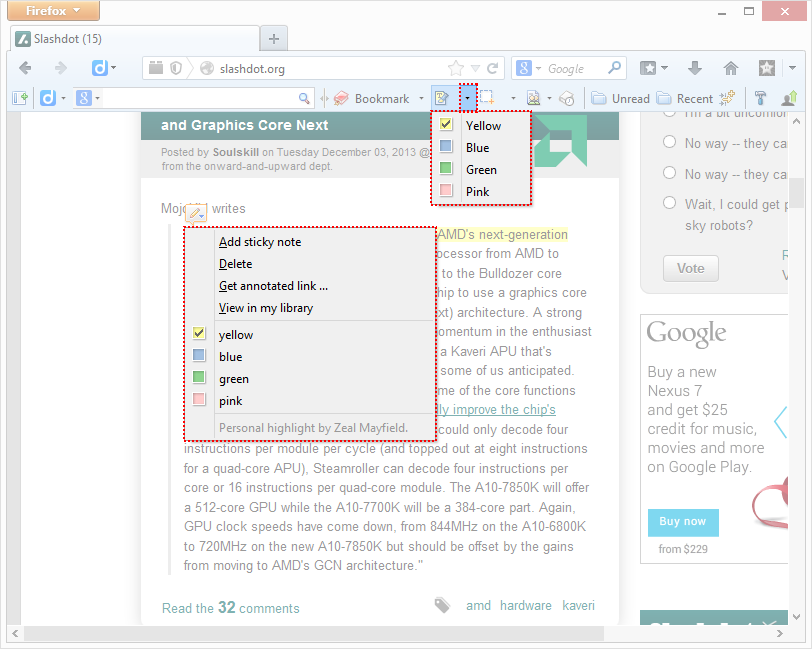Click the star page icon at toolbar right
812x649 pixels.
tap(766, 68)
